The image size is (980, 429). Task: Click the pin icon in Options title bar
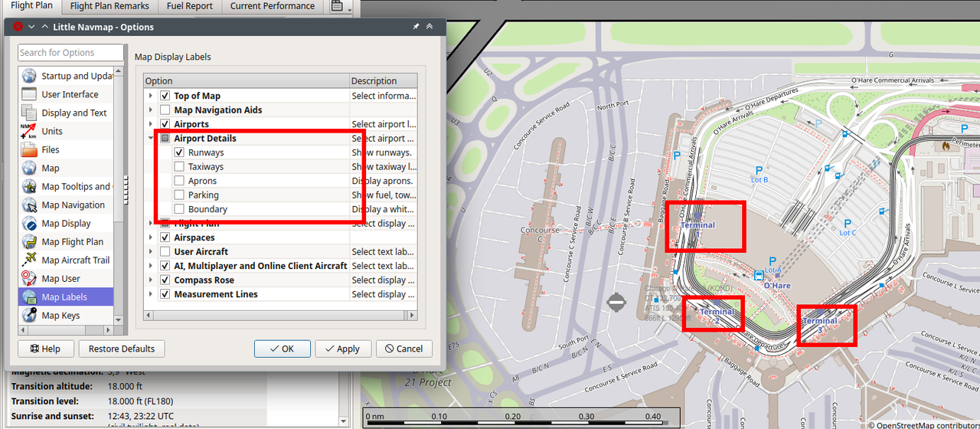click(416, 26)
